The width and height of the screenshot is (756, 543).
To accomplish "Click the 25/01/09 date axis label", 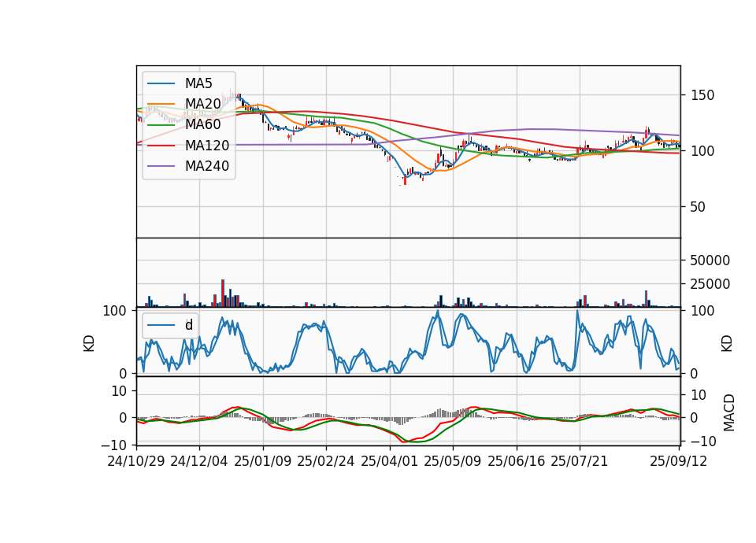I will point(263,461).
